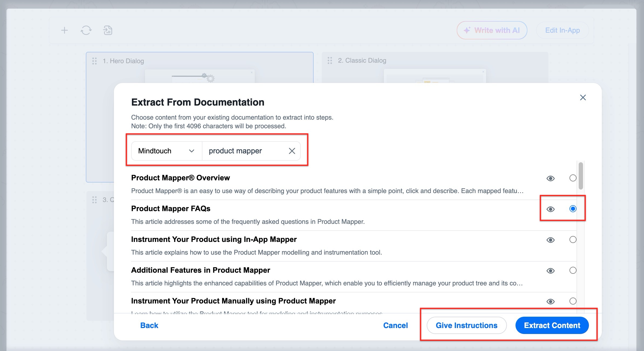
Task: Click the sparkle icon on Write with AI
Action: coord(467,30)
